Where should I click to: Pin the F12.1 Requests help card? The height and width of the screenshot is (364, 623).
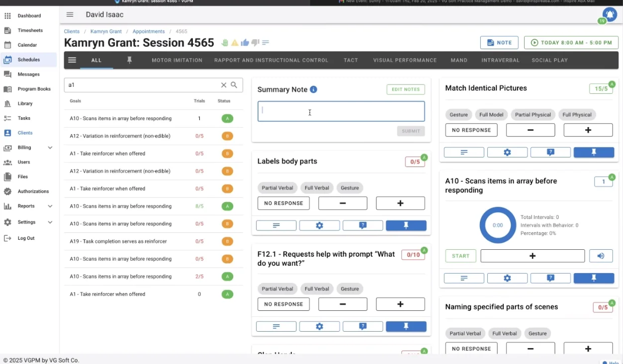point(406,326)
